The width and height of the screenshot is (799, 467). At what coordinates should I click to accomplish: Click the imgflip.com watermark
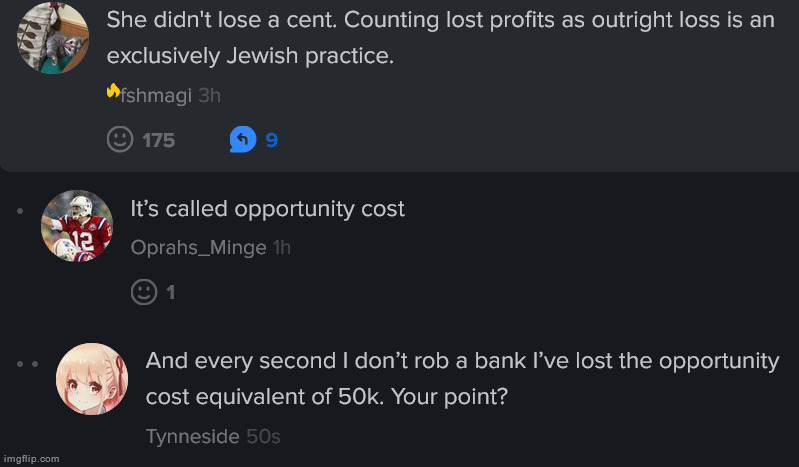click(32, 459)
